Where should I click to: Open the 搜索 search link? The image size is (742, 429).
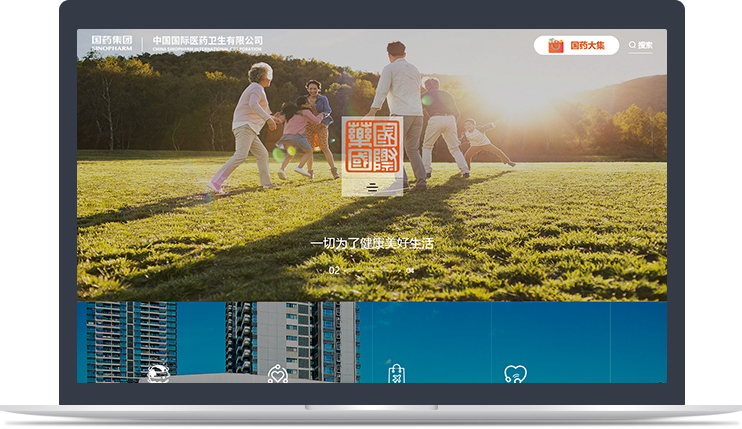[645, 45]
